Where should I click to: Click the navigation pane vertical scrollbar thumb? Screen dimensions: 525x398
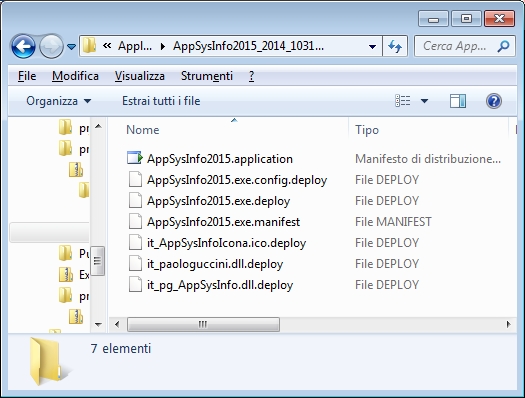(98, 261)
